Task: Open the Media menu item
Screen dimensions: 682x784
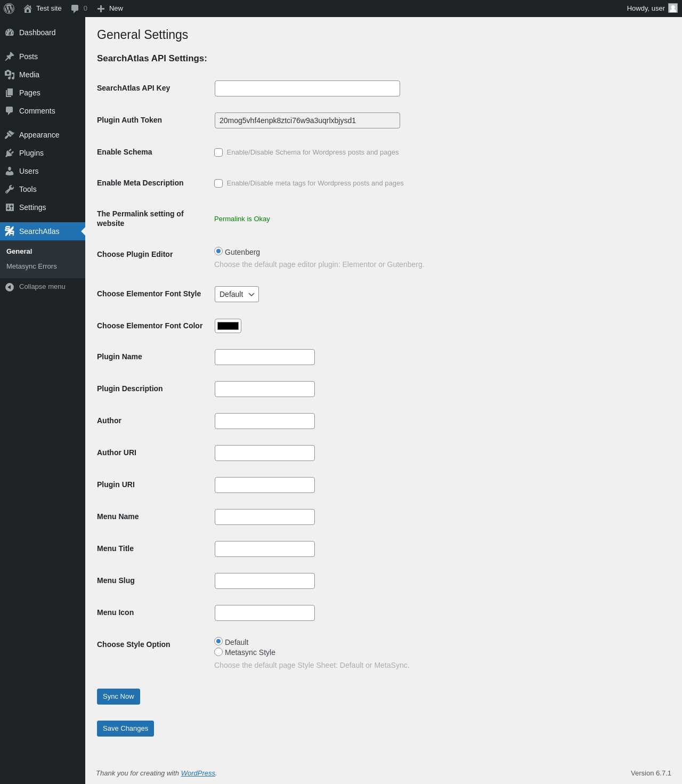Action: tap(43, 75)
